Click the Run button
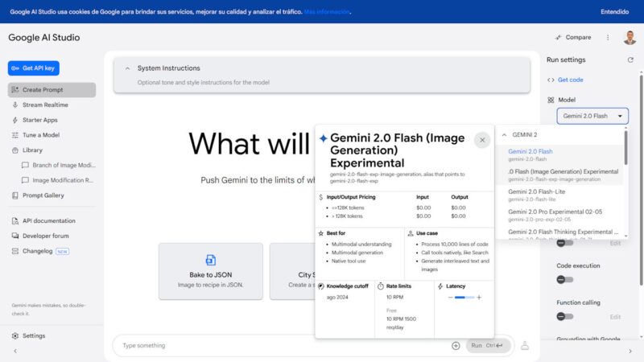This screenshot has width=644, height=362. (x=488, y=346)
